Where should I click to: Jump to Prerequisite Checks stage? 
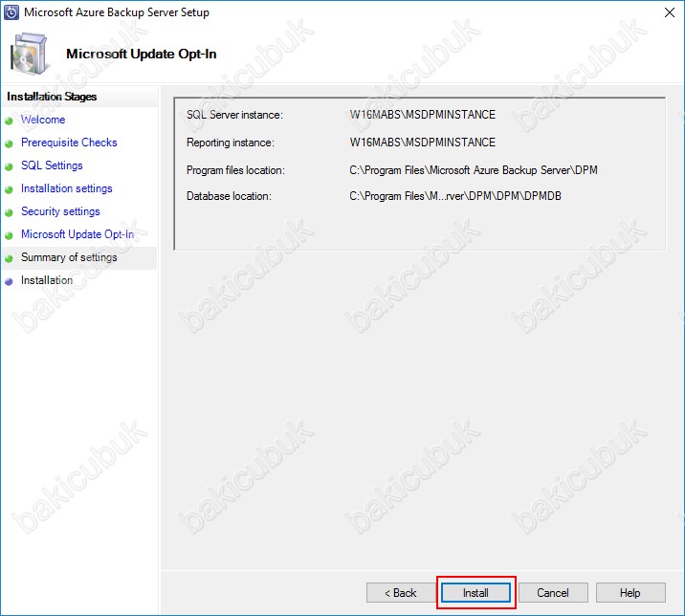(x=69, y=143)
